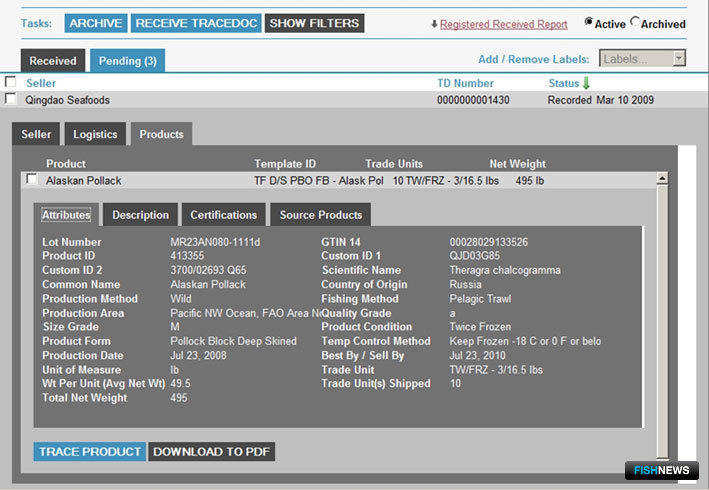Check the Alaskan Pollack product checkbox
The height and width of the screenshot is (490, 709).
(x=32, y=179)
